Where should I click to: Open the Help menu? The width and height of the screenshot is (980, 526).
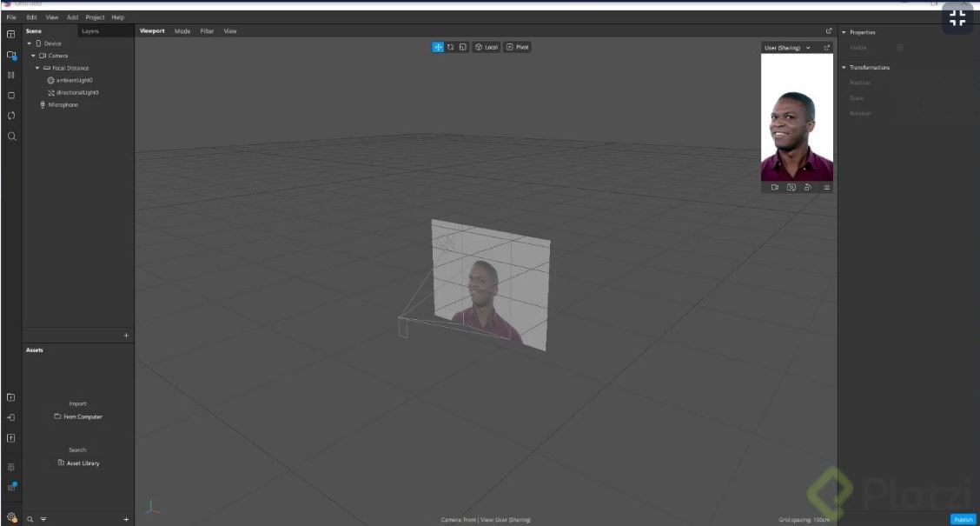click(x=118, y=17)
